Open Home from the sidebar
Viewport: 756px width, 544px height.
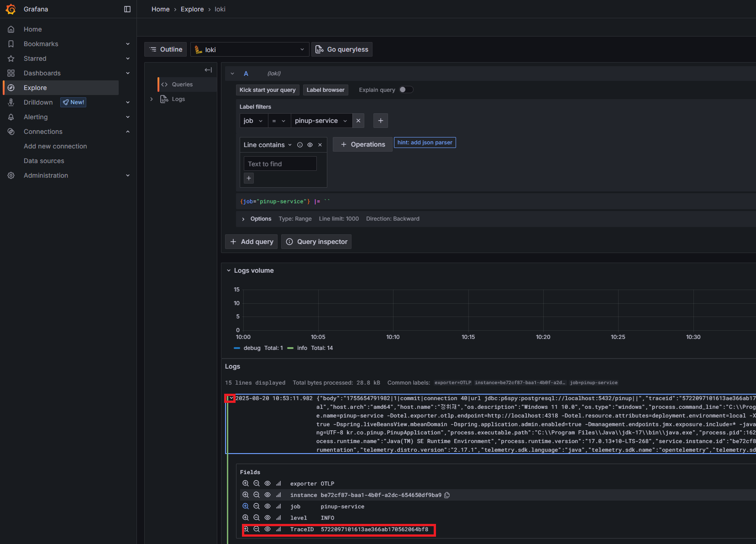[x=33, y=29]
